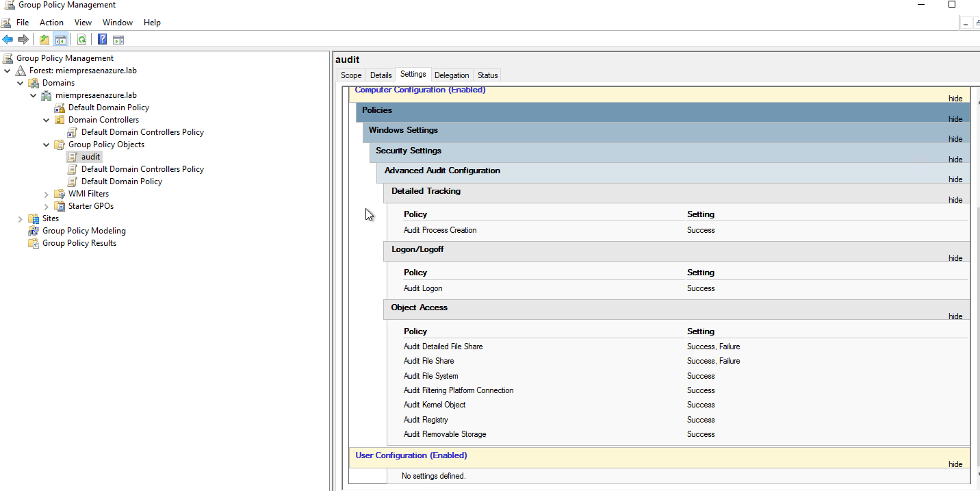Select Default Domain Policy under domain

(108, 108)
